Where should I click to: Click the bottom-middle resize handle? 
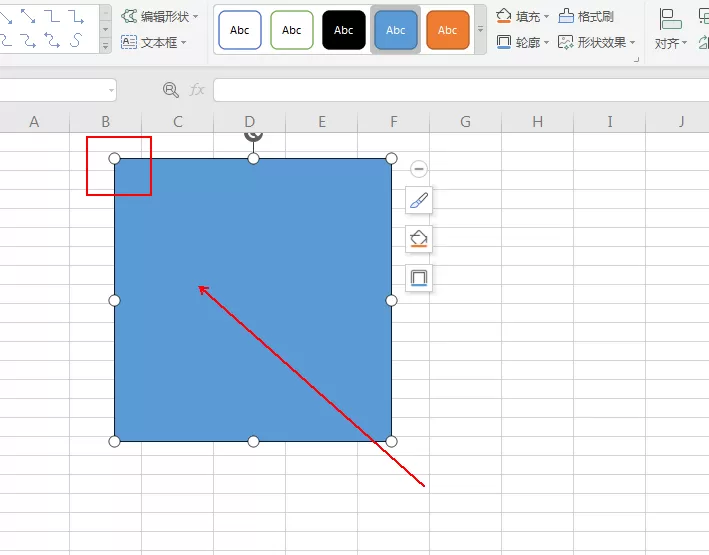pyautogui.click(x=253, y=441)
